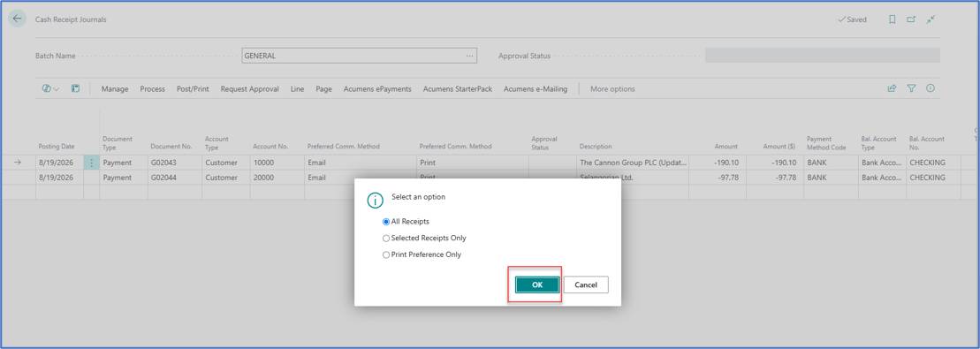Open row menu dots for G02043
Viewport: 980px width, 349px height.
tap(92, 163)
